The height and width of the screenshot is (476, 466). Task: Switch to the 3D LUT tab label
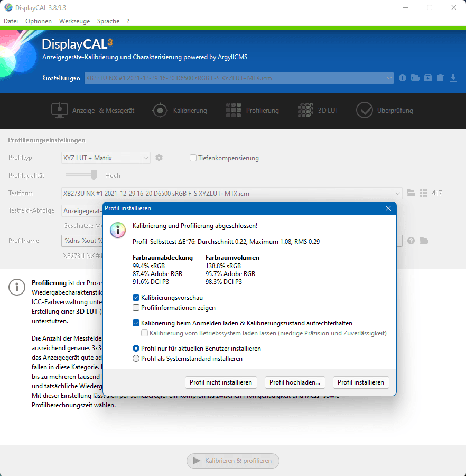(x=328, y=111)
